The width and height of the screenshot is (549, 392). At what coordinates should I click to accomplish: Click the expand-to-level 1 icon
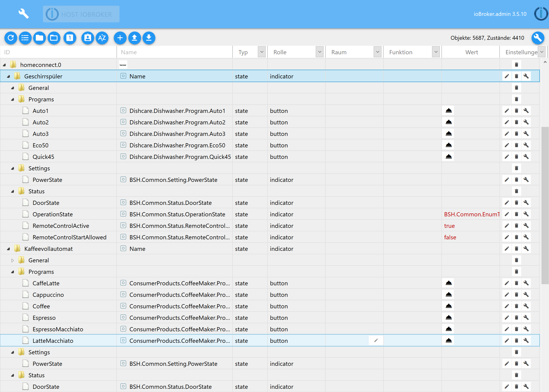pyautogui.click(x=70, y=38)
